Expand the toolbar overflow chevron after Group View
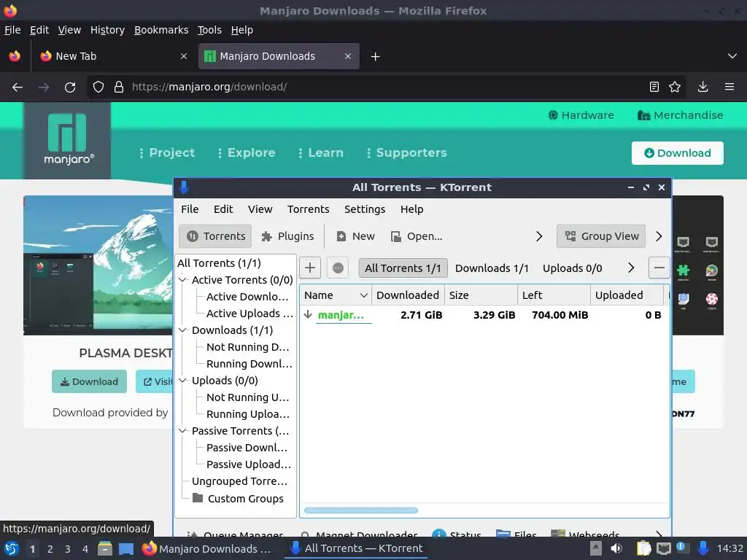Viewport: 747px width, 560px height. click(659, 236)
